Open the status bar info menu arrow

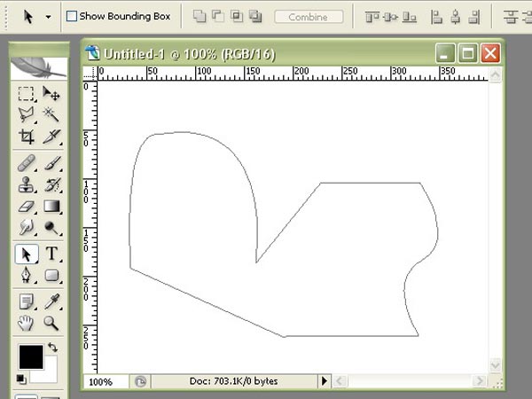coord(325,381)
